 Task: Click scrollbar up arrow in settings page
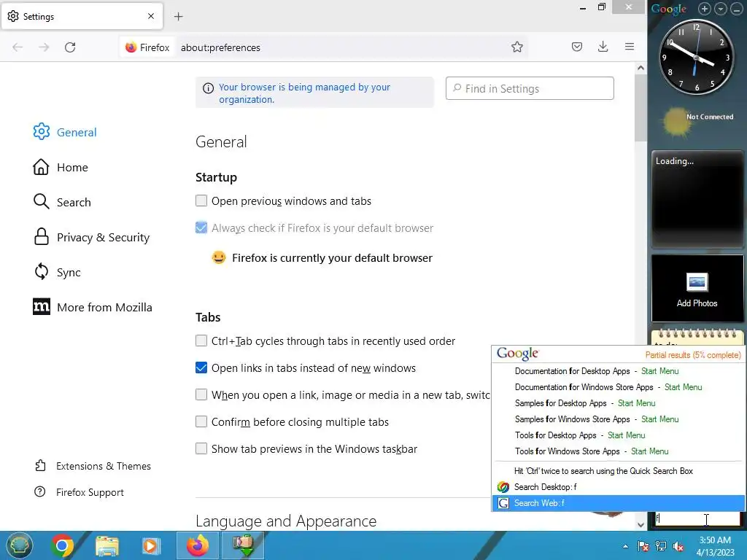coord(640,68)
